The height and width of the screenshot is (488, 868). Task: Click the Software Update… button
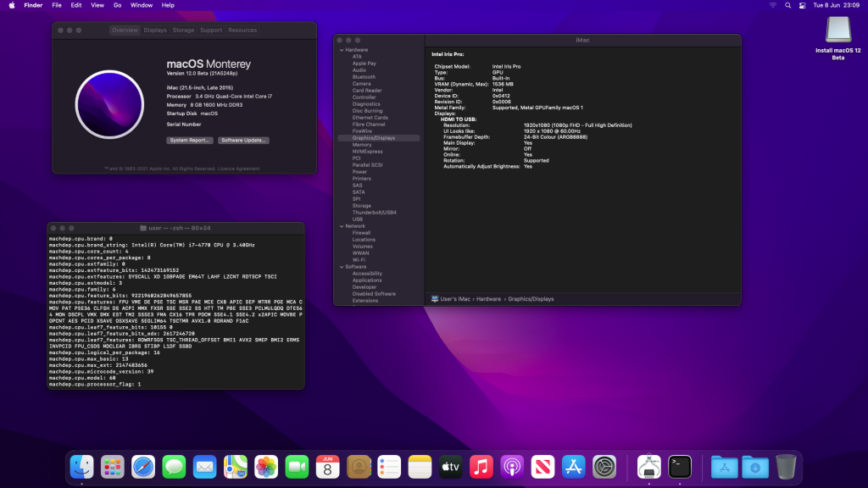click(243, 140)
